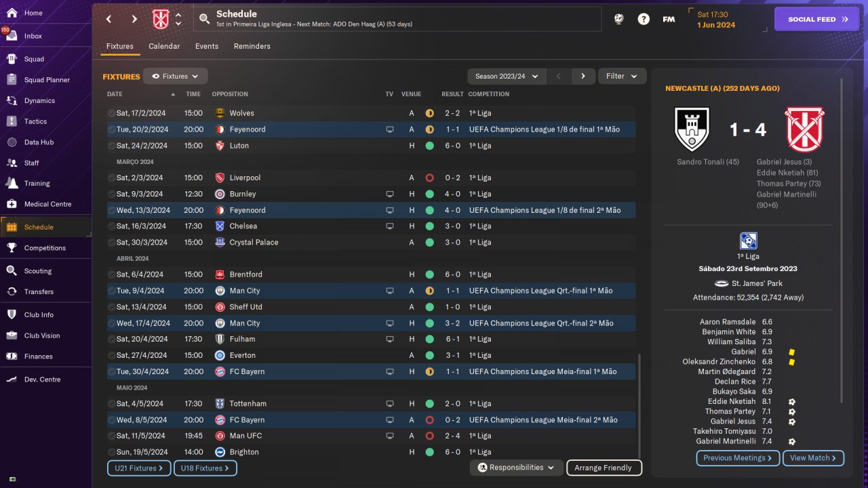The width and height of the screenshot is (868, 488).
Task: Toggle the check icon for Burnley fixture
Action: [x=112, y=194]
